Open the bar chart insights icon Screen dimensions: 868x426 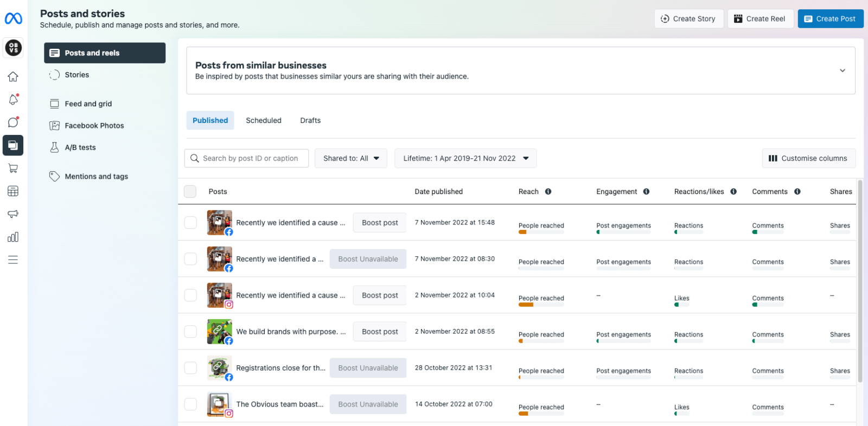coord(13,237)
